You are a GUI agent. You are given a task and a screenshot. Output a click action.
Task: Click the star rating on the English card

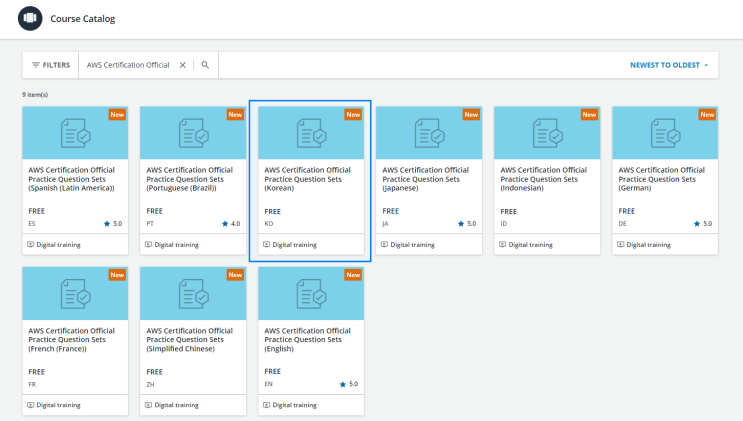pos(349,384)
